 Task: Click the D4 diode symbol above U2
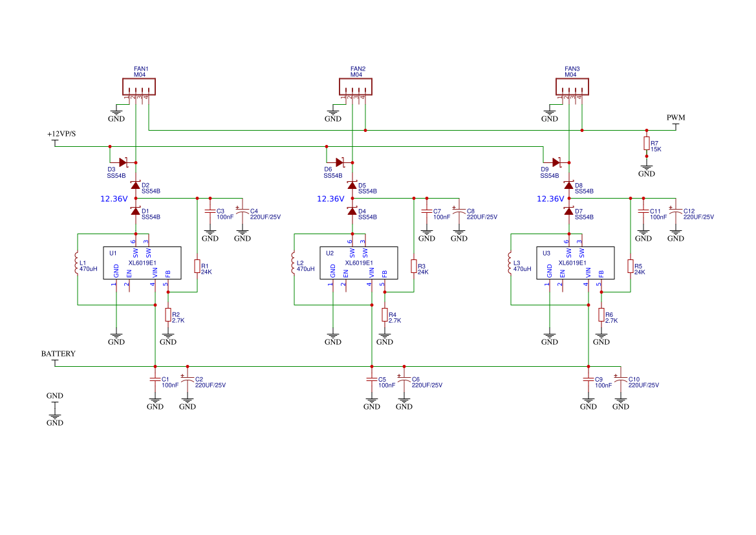[352, 212]
